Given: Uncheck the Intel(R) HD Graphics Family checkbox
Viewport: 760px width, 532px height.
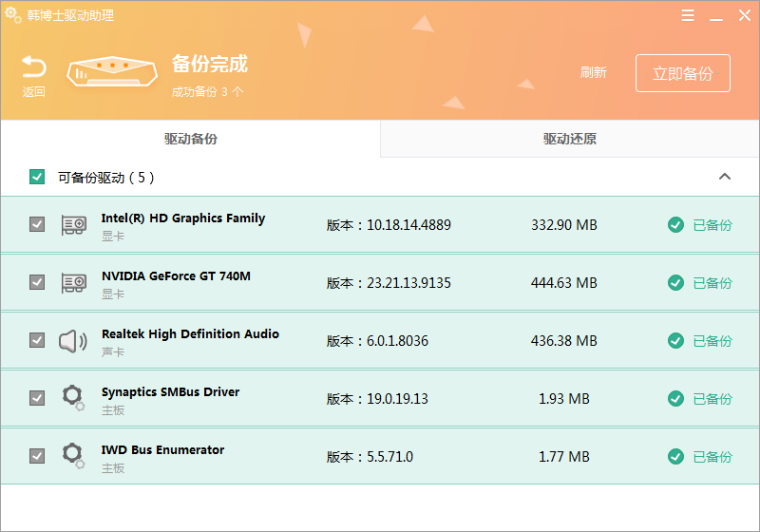Looking at the screenshot, I should pos(37,225).
